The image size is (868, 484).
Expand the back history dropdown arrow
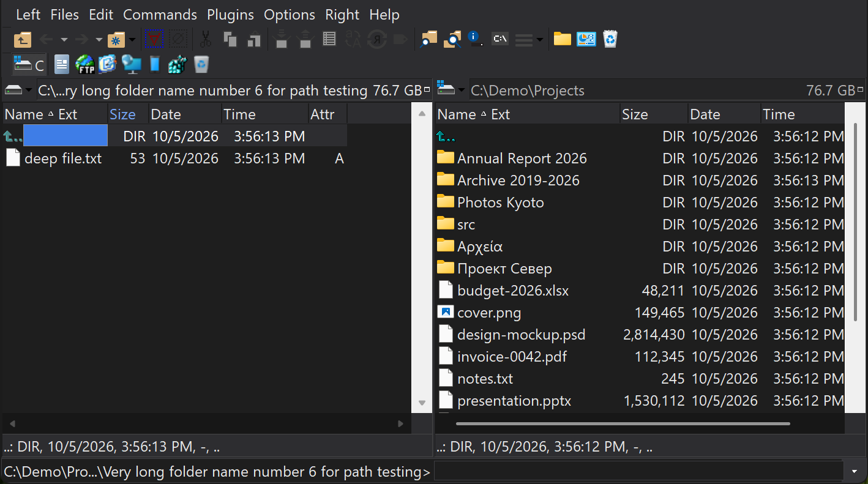point(64,40)
